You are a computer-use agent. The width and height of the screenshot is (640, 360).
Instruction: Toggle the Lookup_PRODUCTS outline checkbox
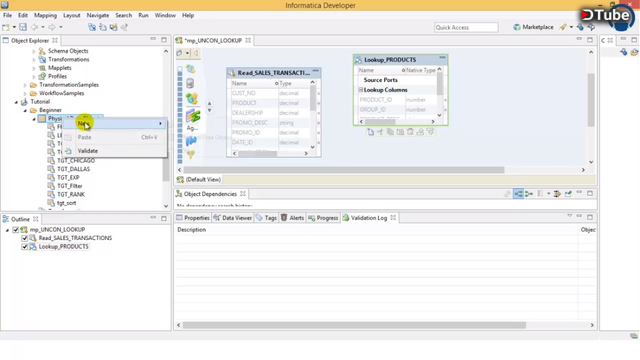coord(24,247)
